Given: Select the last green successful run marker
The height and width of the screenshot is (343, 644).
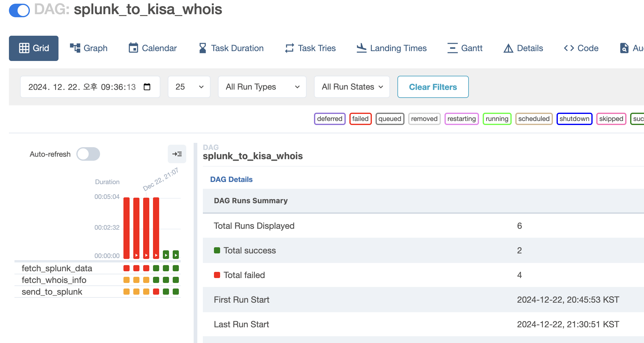Looking at the screenshot, I should pos(176,255).
